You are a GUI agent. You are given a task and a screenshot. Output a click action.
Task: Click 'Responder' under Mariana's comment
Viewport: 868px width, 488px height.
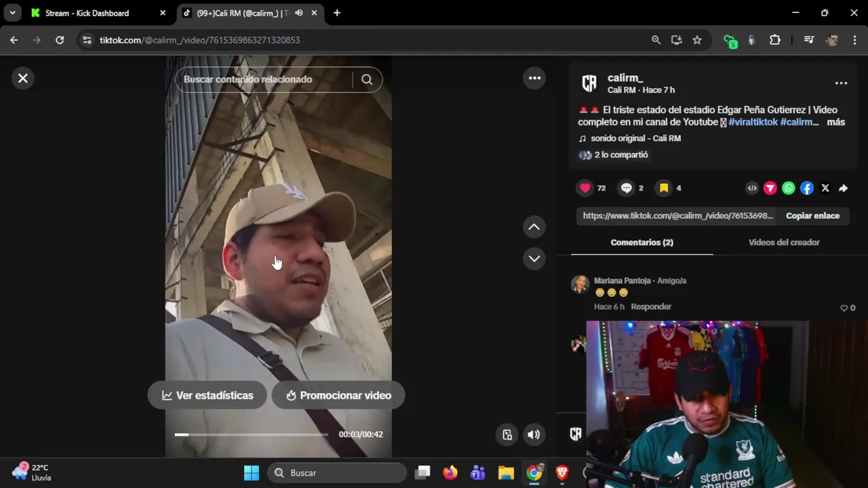point(651,306)
